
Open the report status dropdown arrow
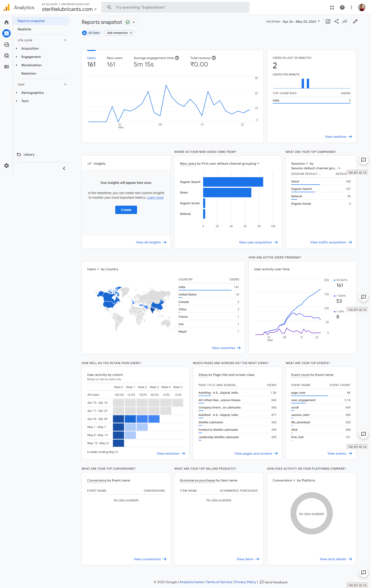[134, 22]
